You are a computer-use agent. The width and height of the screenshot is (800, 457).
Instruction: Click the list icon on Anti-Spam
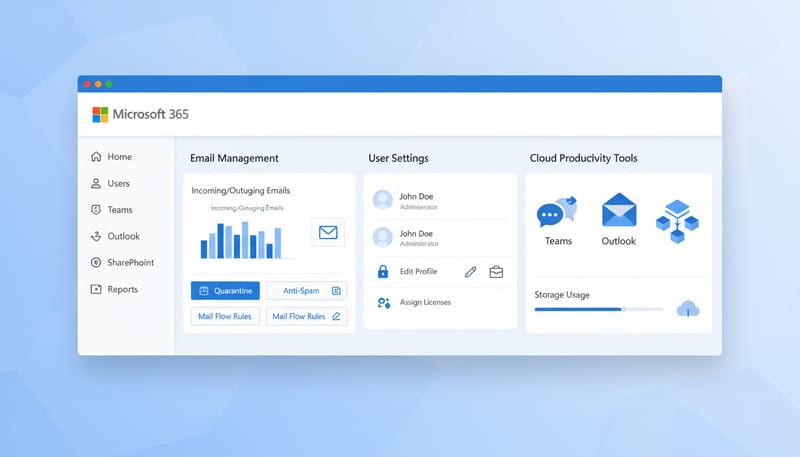click(x=336, y=291)
